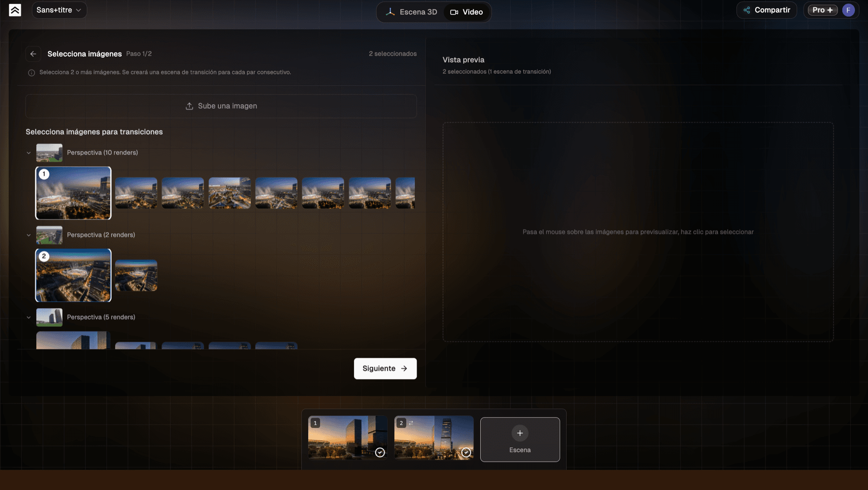Click the share icon in the Compartir button

click(746, 10)
